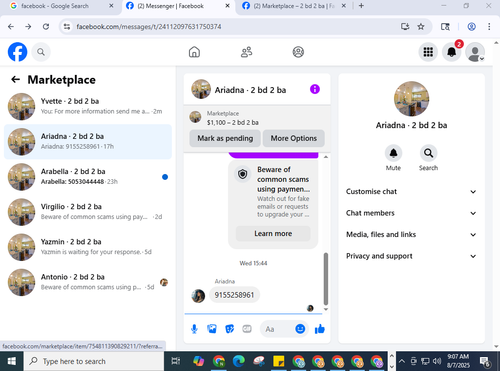Search in conversation magnifier icon
Image resolution: width=500 pixels, height=371 pixels.
pos(428,153)
